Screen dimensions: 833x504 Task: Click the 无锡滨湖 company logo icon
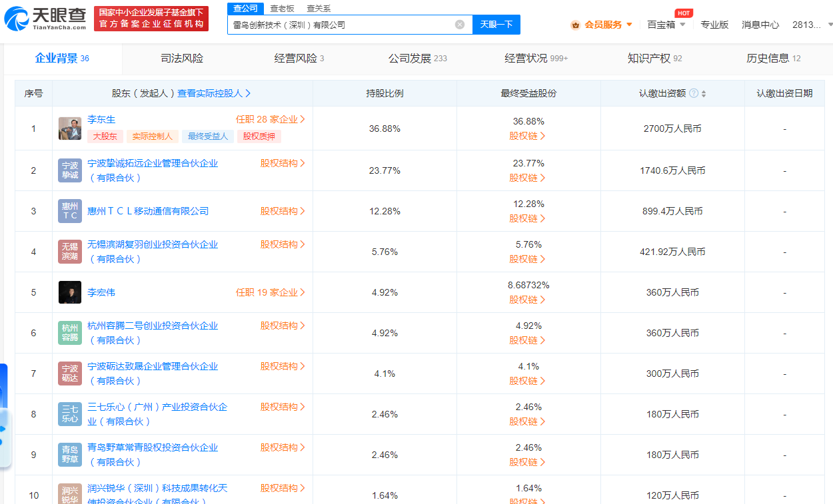click(x=70, y=252)
